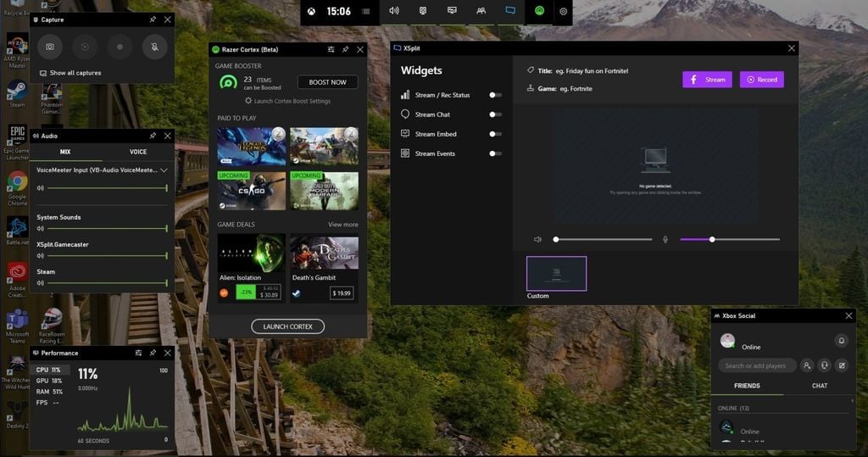The width and height of the screenshot is (868, 457).
Task: Adjust the System Sounds volume slider
Action: [x=108, y=228]
